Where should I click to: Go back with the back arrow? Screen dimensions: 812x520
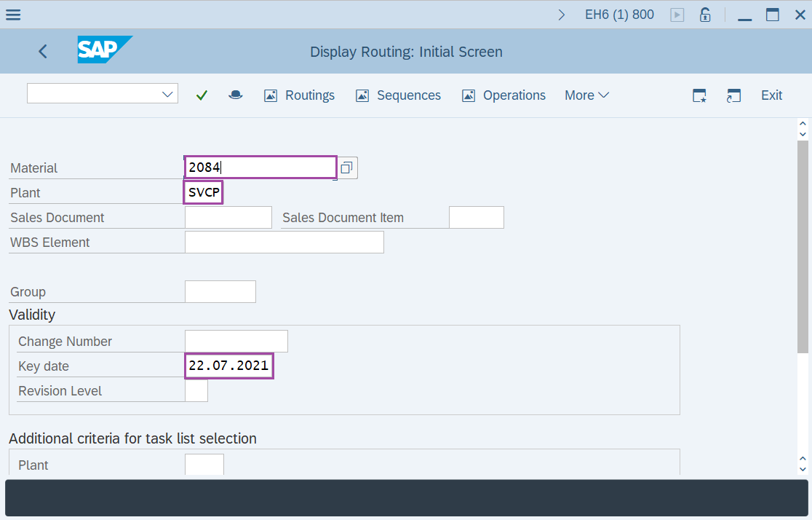pos(42,51)
